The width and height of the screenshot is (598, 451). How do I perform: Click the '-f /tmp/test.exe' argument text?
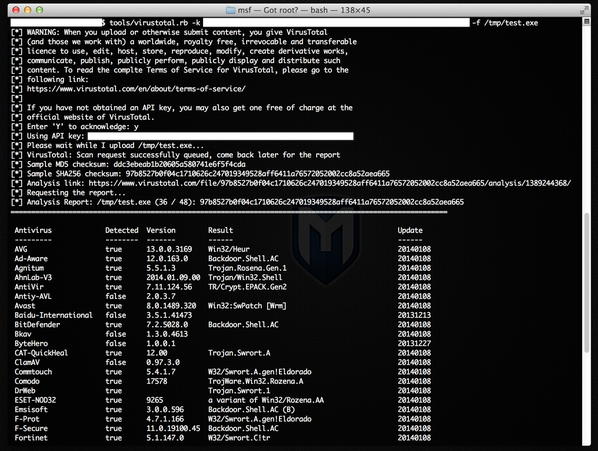[505, 23]
